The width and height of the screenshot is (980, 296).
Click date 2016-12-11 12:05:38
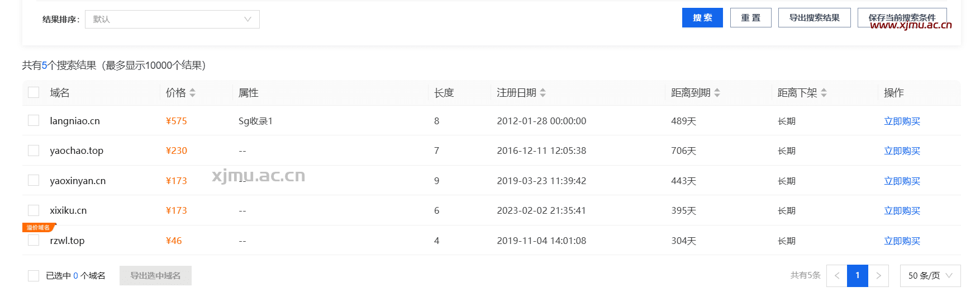click(x=541, y=151)
